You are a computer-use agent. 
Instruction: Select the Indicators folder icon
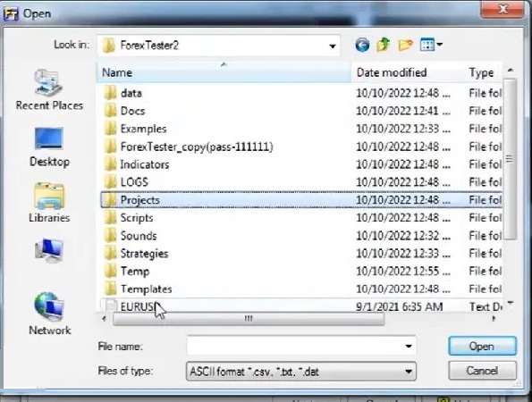pyautogui.click(x=110, y=164)
